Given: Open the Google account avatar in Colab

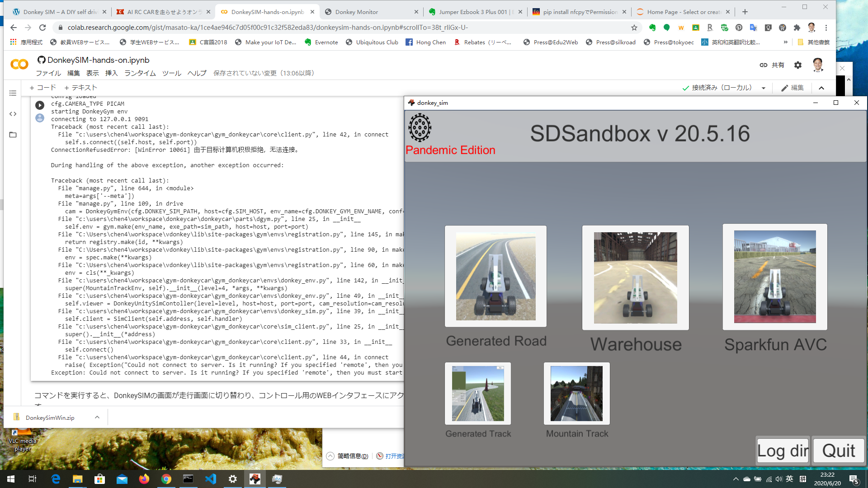Looking at the screenshot, I should click(817, 65).
